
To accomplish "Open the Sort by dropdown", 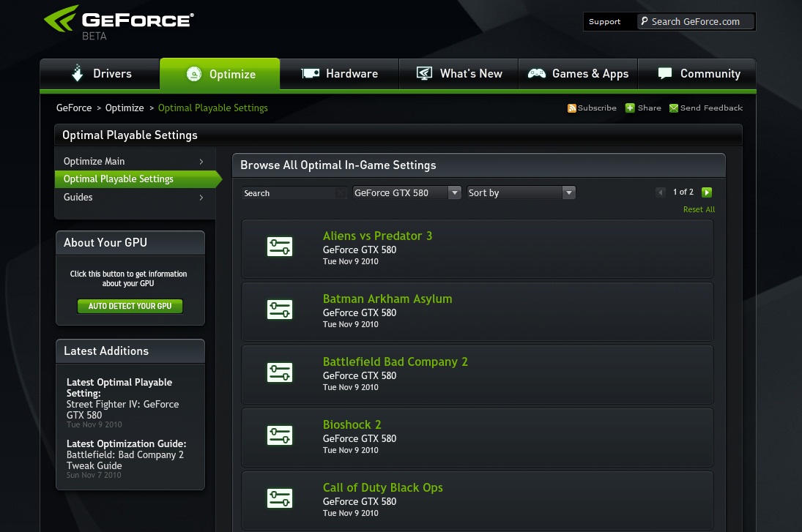I will pos(521,192).
